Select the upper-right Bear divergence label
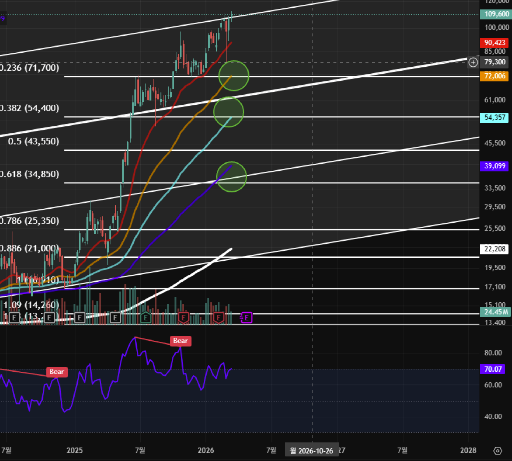The width and height of the screenshot is (512, 461). (181, 341)
